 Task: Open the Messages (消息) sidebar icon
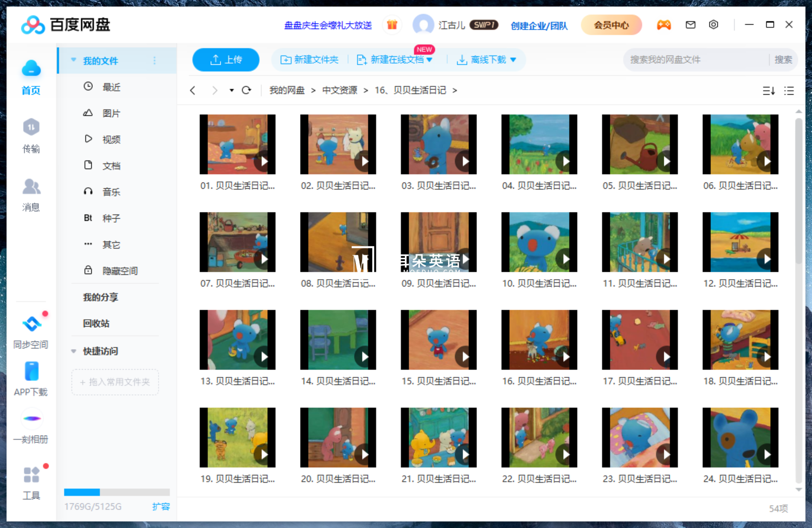coord(31,194)
